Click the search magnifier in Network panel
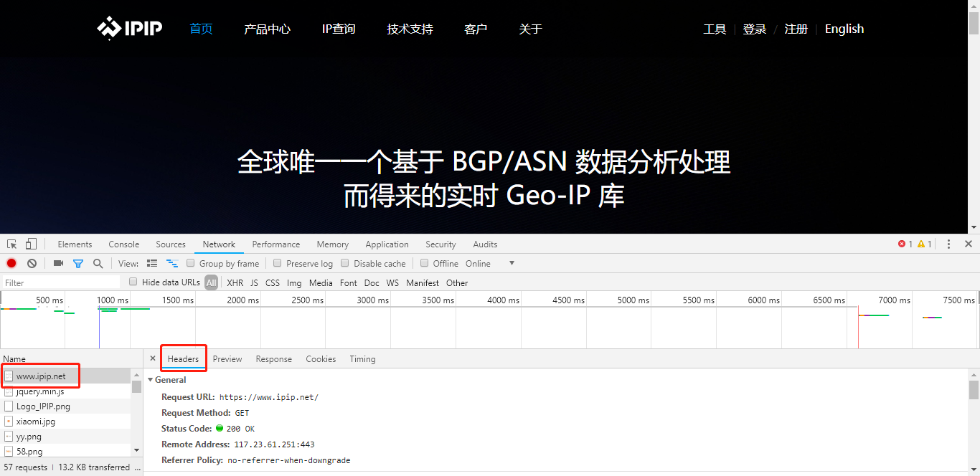The width and height of the screenshot is (980, 476). pos(98,263)
